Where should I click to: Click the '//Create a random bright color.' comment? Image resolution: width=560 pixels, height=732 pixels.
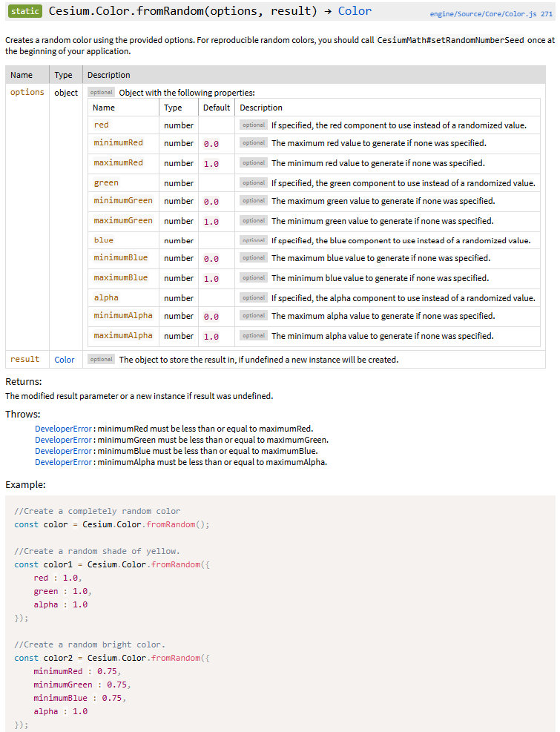coord(90,644)
